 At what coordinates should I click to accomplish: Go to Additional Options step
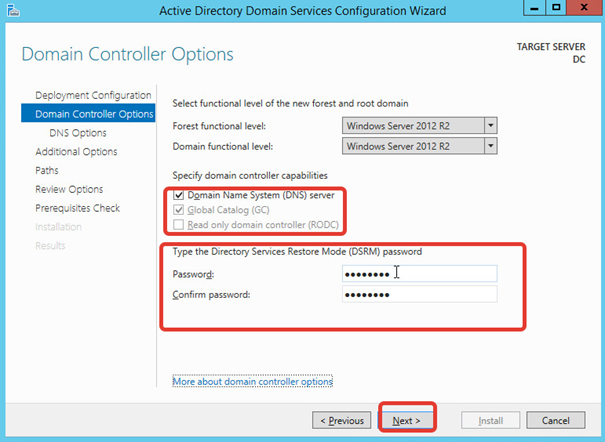click(76, 152)
